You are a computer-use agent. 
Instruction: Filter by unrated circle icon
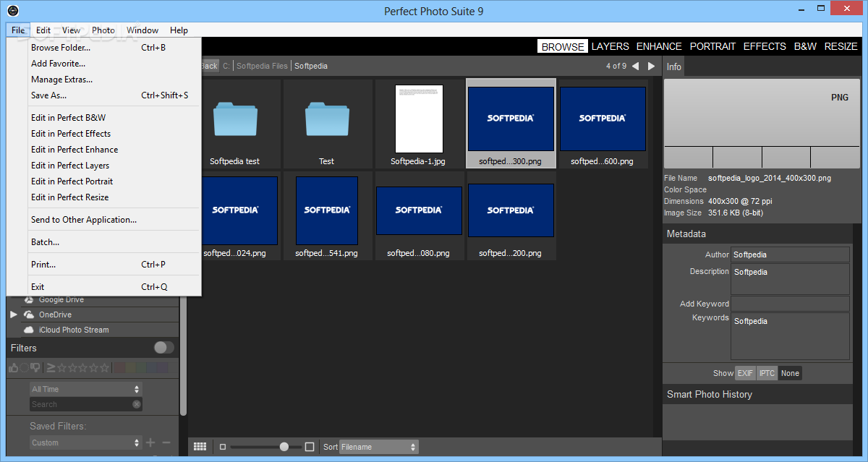[24, 367]
